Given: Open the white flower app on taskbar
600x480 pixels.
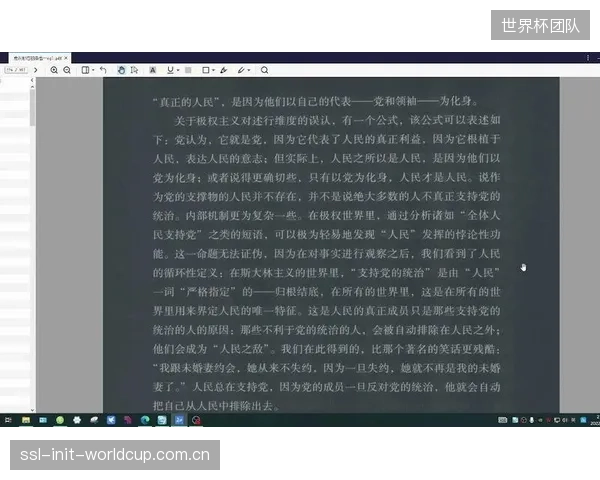Looking at the screenshot, I should [x=77, y=420].
